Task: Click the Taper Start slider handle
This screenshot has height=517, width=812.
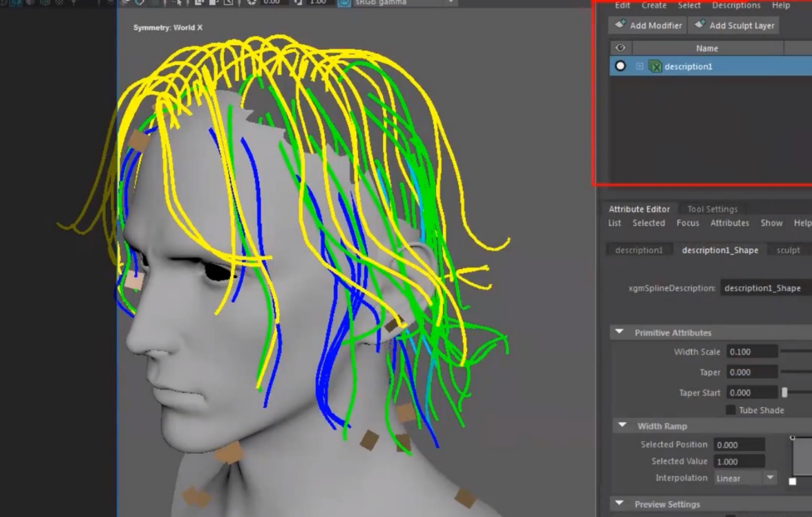Action: coord(784,393)
